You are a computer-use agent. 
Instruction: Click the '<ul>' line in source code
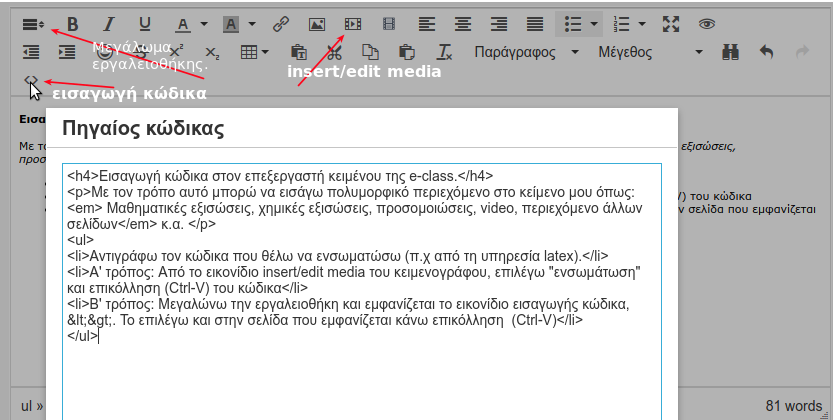pyautogui.click(x=81, y=240)
